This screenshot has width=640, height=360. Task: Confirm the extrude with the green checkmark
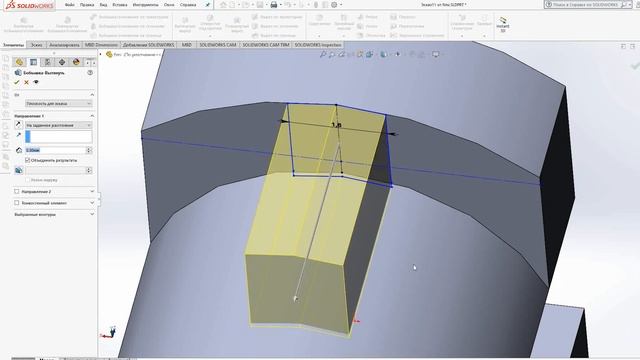17,82
